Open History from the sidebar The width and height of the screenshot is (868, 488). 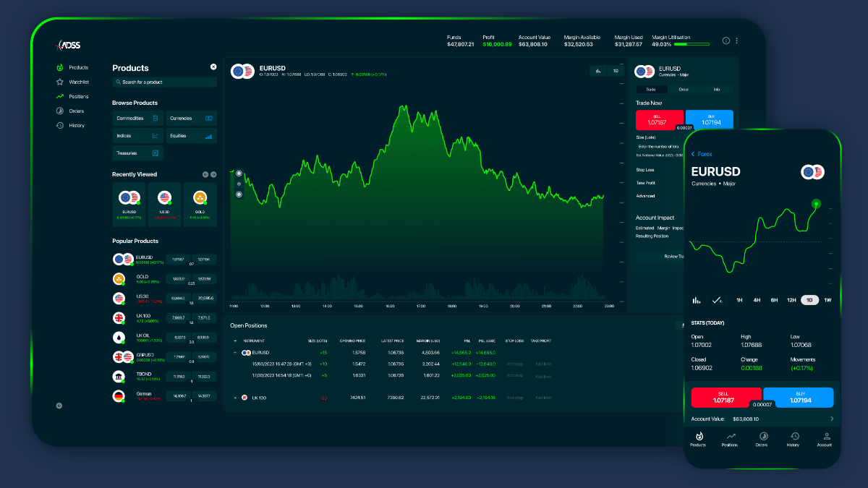pyautogui.click(x=59, y=125)
